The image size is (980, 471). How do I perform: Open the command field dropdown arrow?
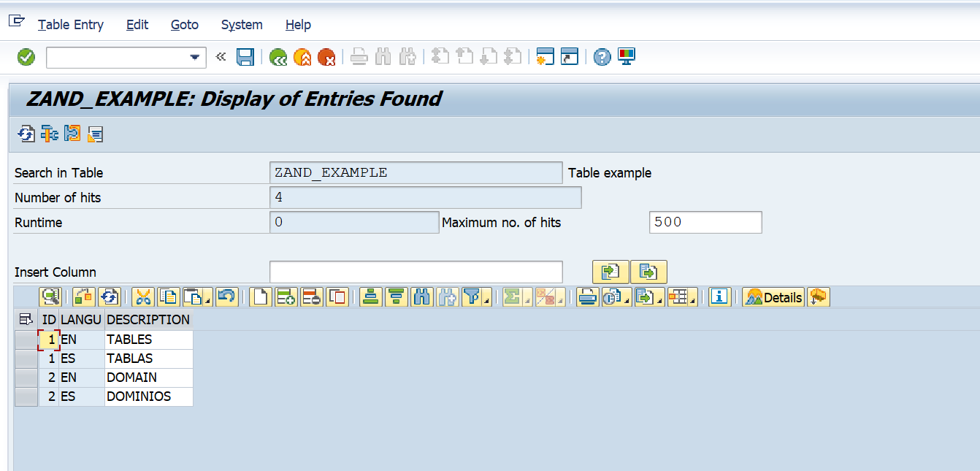pos(195,57)
